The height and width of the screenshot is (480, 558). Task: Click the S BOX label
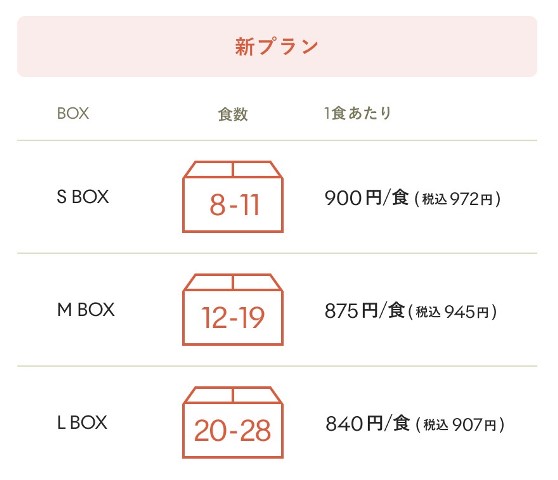(x=83, y=197)
